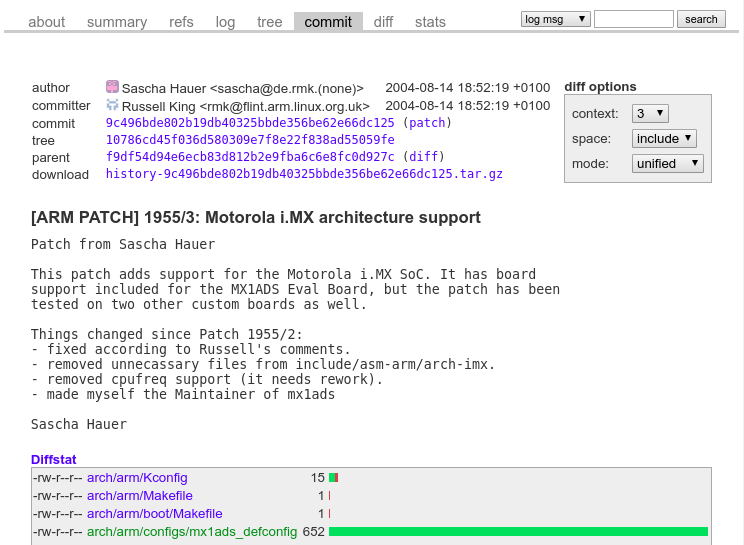Screen dimensions: 744x545
Task: Open the space include dropdown
Action: click(x=664, y=139)
